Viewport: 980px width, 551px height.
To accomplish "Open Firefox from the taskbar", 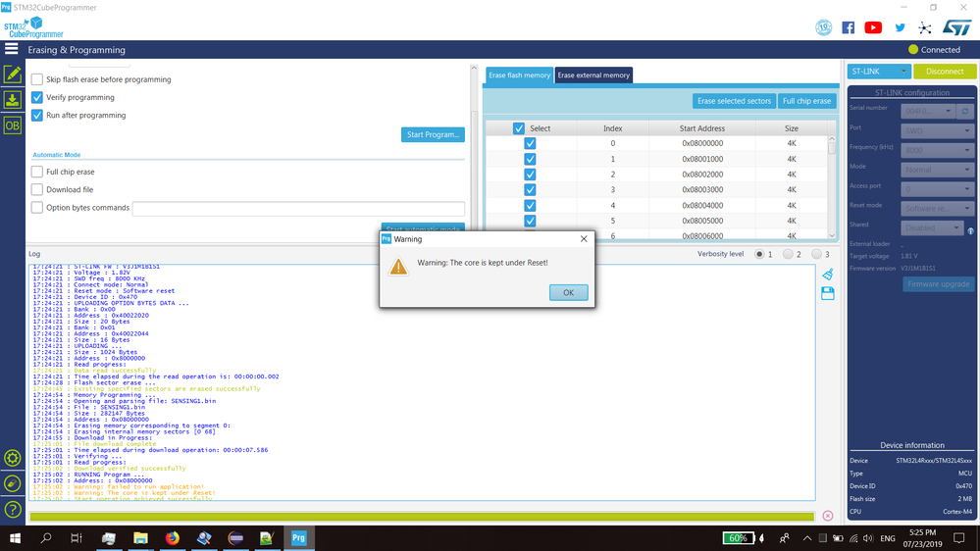I will [172, 538].
